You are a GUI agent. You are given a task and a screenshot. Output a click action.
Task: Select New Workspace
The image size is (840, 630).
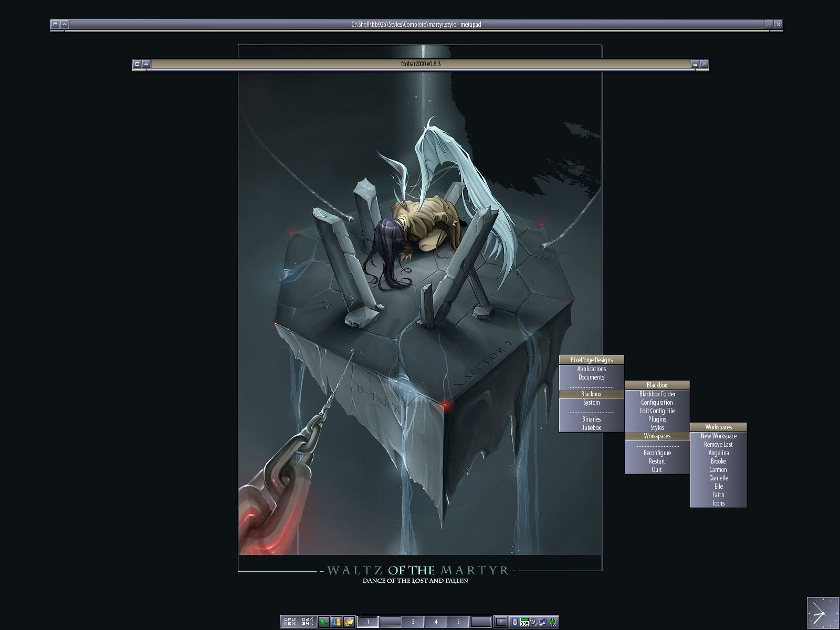[718, 436]
